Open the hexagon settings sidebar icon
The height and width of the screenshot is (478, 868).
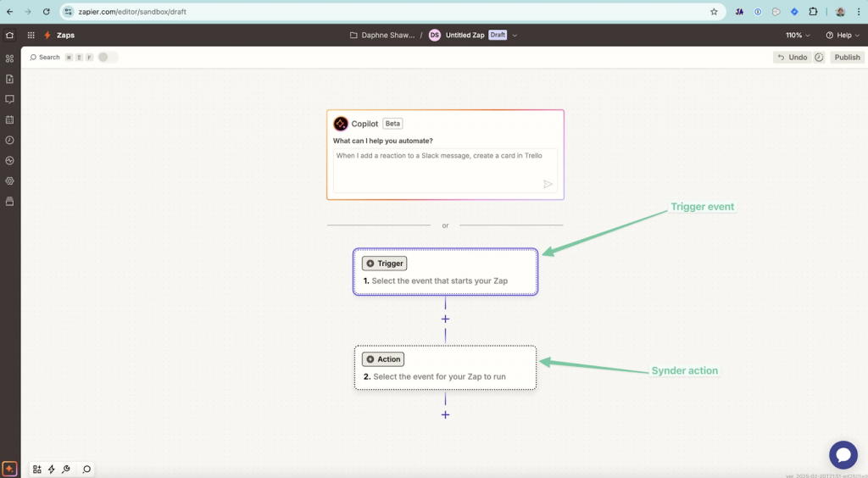9,181
